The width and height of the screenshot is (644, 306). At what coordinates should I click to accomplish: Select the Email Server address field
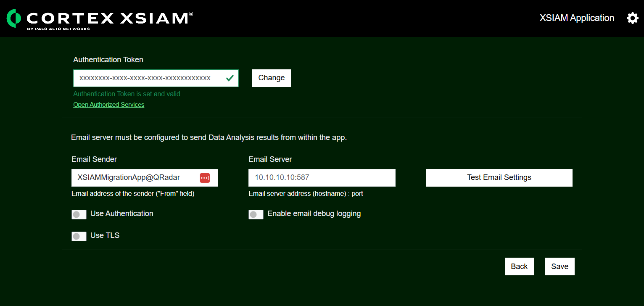click(x=322, y=178)
